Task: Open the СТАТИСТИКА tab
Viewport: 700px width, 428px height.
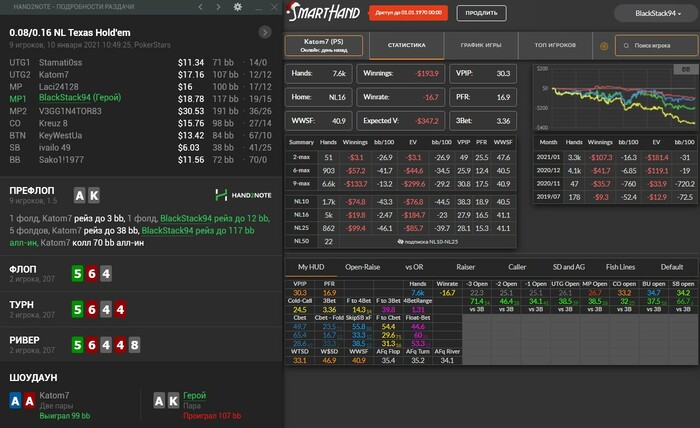Action: click(406, 45)
